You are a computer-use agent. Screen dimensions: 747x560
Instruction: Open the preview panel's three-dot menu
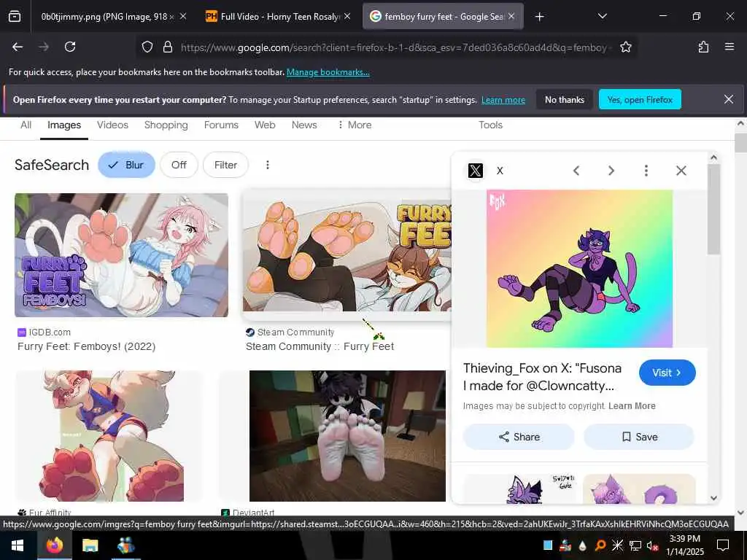pyautogui.click(x=646, y=171)
